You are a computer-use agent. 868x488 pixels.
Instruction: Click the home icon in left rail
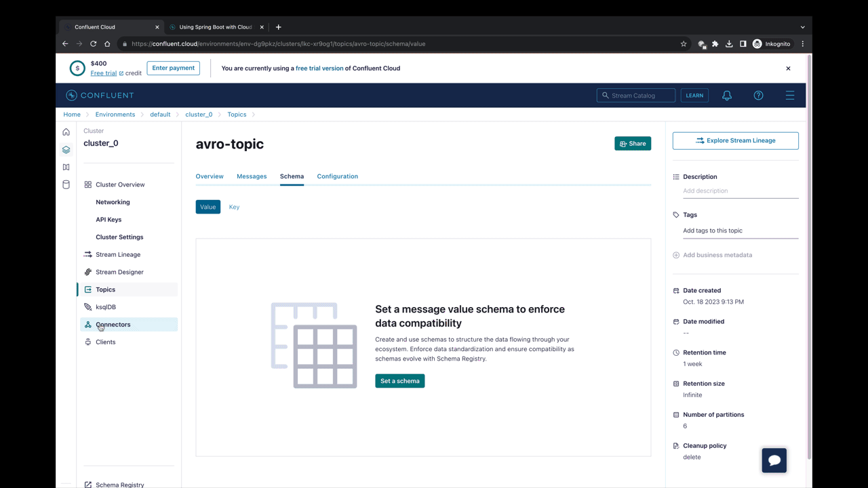[66, 132]
